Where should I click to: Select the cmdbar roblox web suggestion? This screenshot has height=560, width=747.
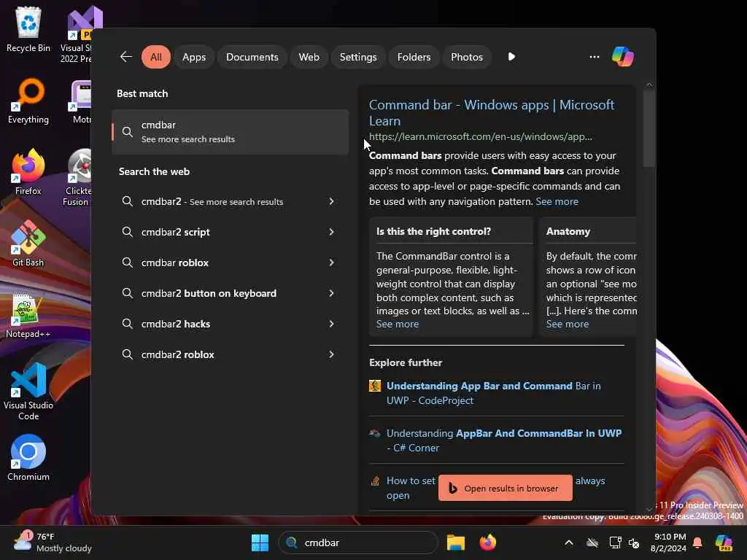pos(230,262)
